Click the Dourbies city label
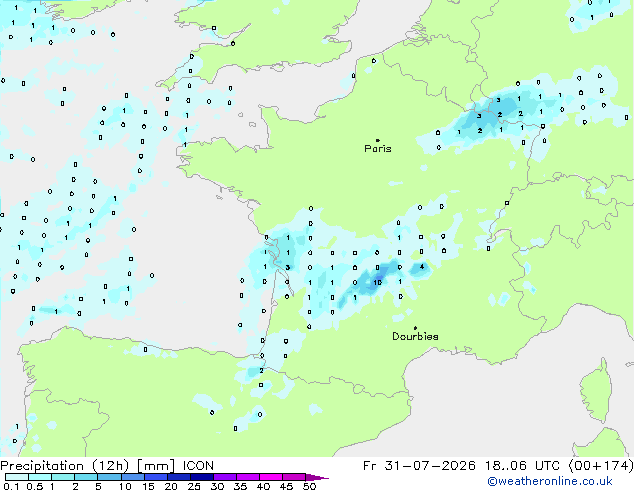 pos(415,336)
